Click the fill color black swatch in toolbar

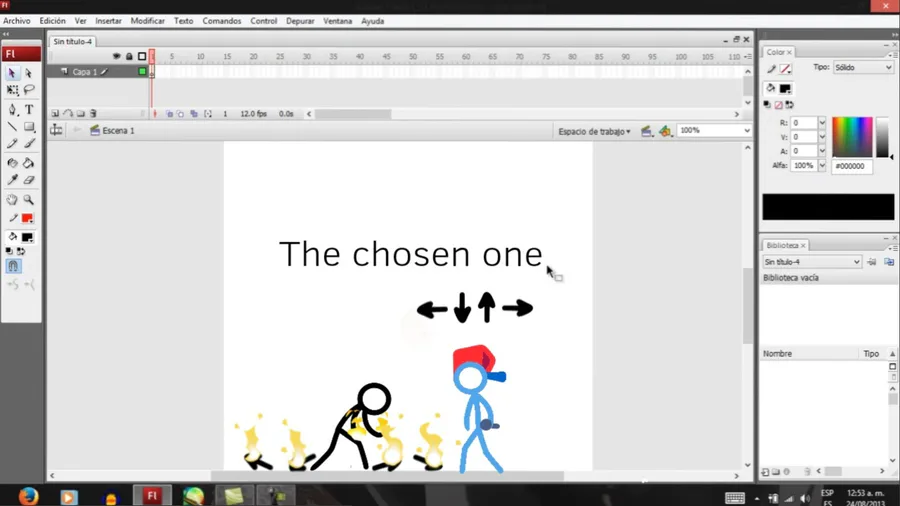[27, 237]
